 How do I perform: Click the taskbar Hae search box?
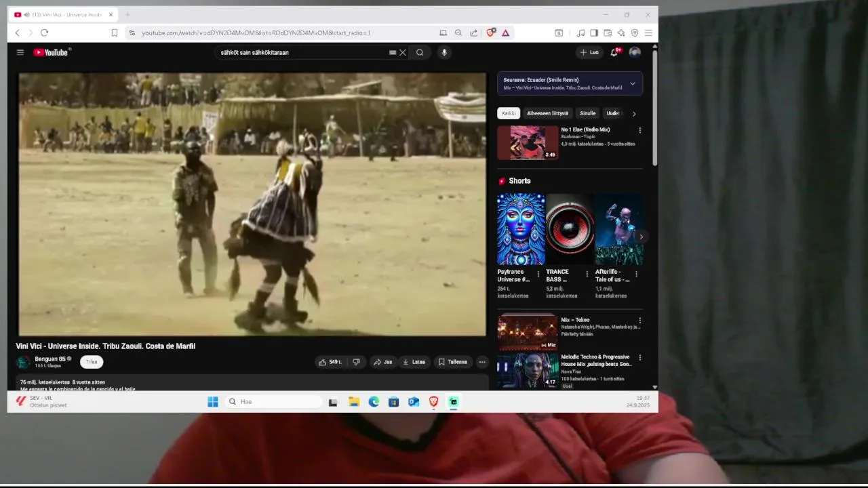tap(274, 401)
